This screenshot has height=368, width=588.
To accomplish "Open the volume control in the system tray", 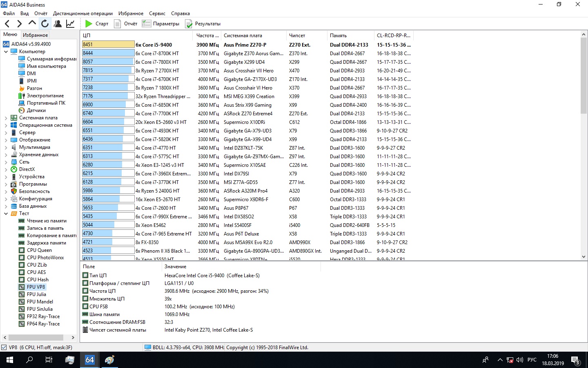I will (519, 360).
